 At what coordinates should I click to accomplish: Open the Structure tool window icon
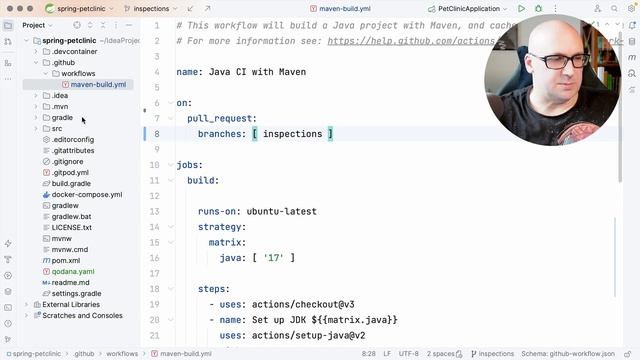pos(8,63)
